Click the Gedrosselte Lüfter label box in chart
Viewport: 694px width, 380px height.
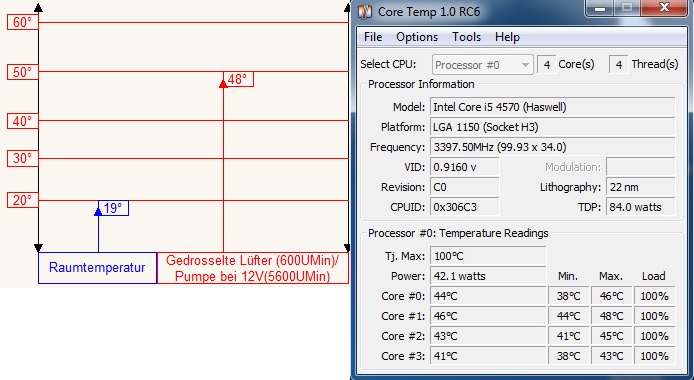(253, 268)
